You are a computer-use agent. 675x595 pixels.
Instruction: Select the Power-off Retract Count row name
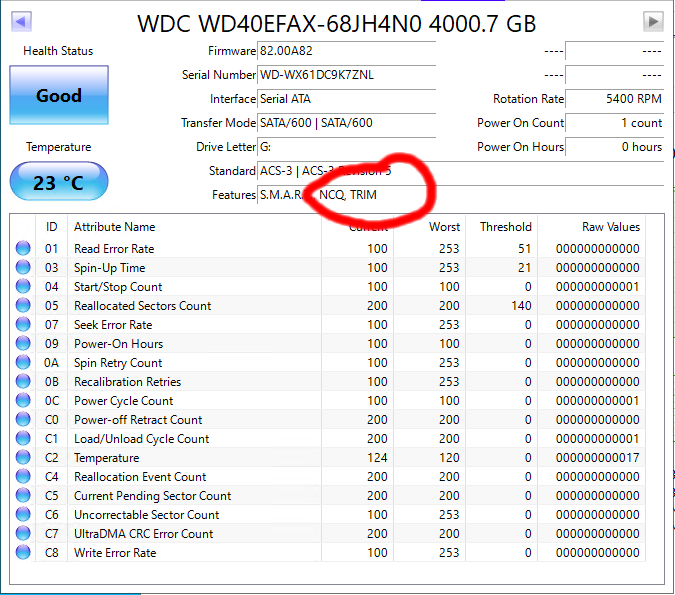[x=138, y=420]
